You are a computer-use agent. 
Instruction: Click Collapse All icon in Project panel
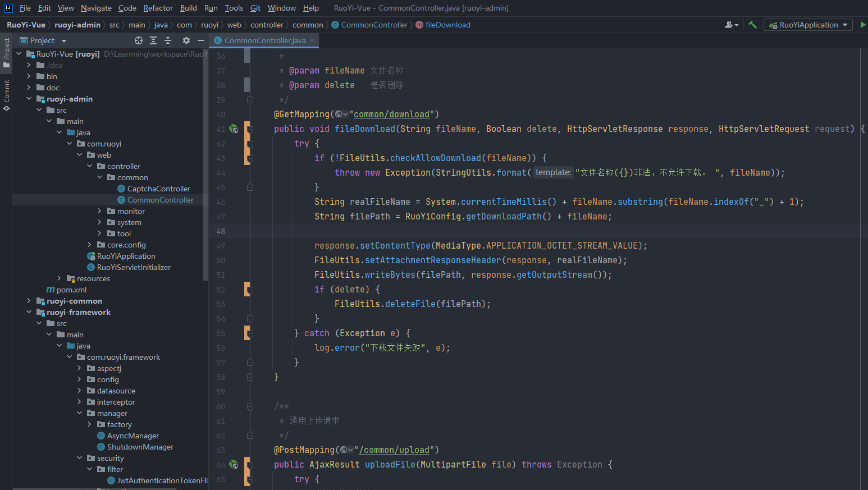pyautogui.click(x=168, y=40)
